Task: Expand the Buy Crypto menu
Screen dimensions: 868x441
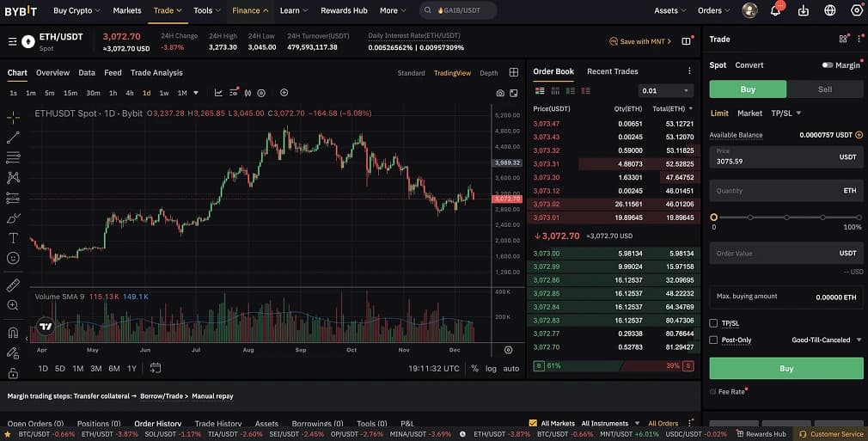Action: point(77,10)
